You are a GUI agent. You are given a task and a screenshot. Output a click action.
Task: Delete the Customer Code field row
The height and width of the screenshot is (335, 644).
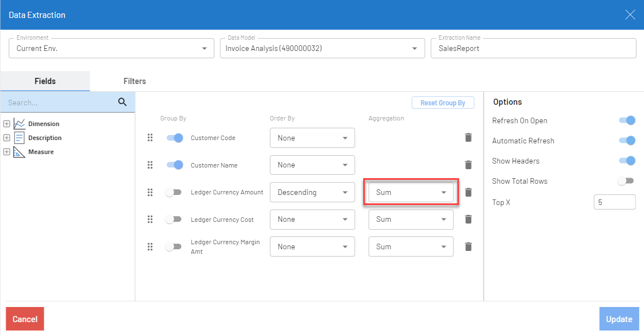[468, 138]
